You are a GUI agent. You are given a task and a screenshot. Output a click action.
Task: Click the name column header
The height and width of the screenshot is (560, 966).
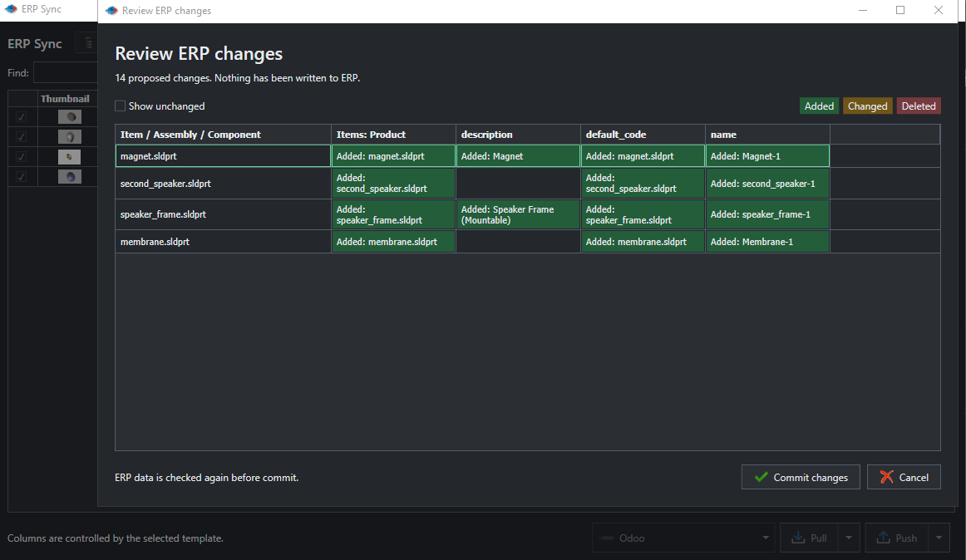click(x=767, y=135)
